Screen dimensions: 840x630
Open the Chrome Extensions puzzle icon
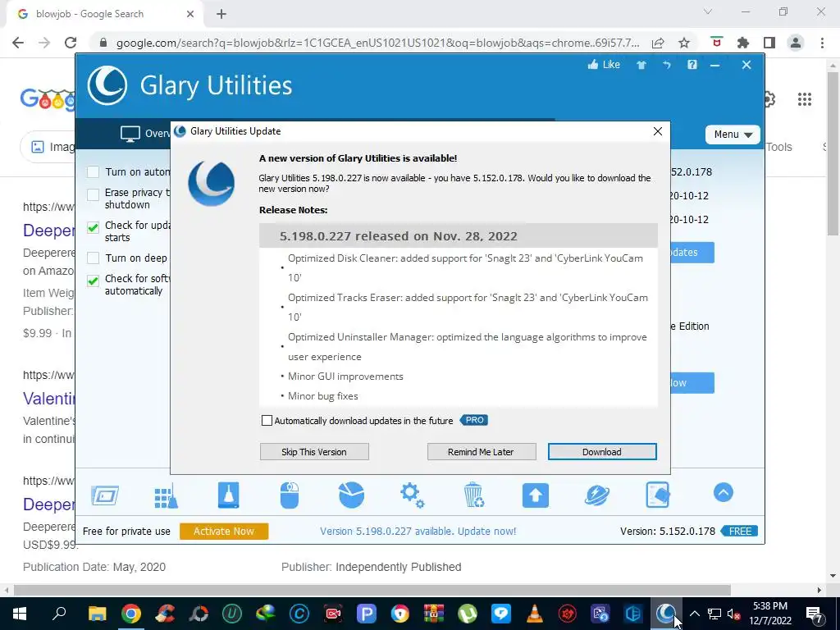tap(742, 43)
